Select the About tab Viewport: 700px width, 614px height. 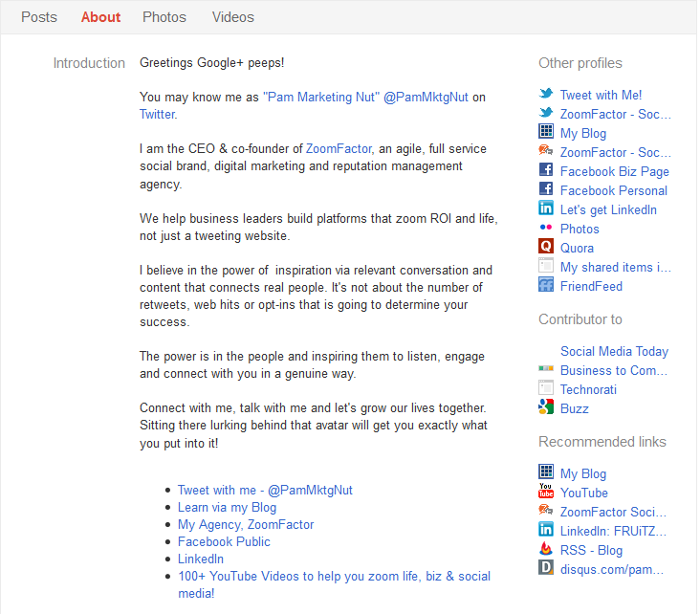click(x=100, y=17)
